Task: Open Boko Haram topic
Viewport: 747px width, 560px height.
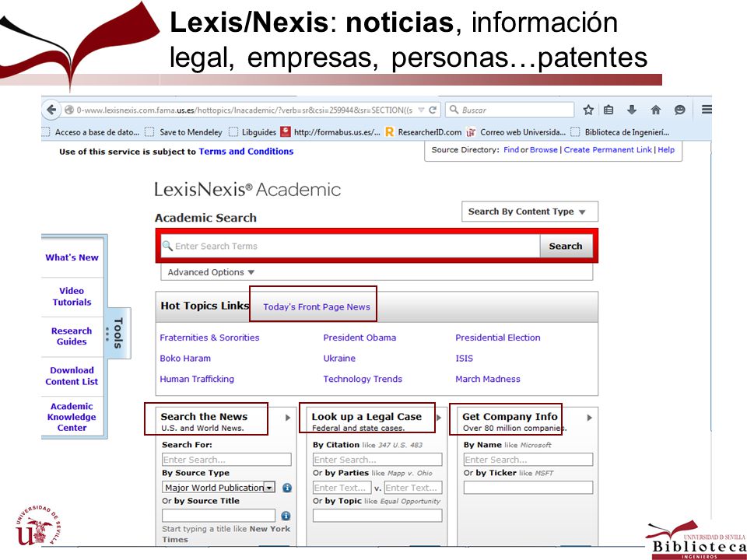Action: point(185,358)
